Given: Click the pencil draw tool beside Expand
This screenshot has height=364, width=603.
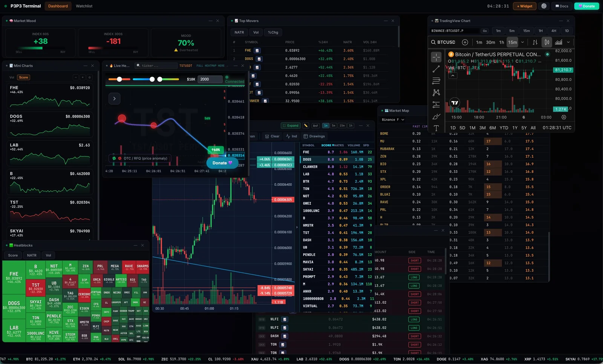Looking at the screenshot, I should [306, 125].
